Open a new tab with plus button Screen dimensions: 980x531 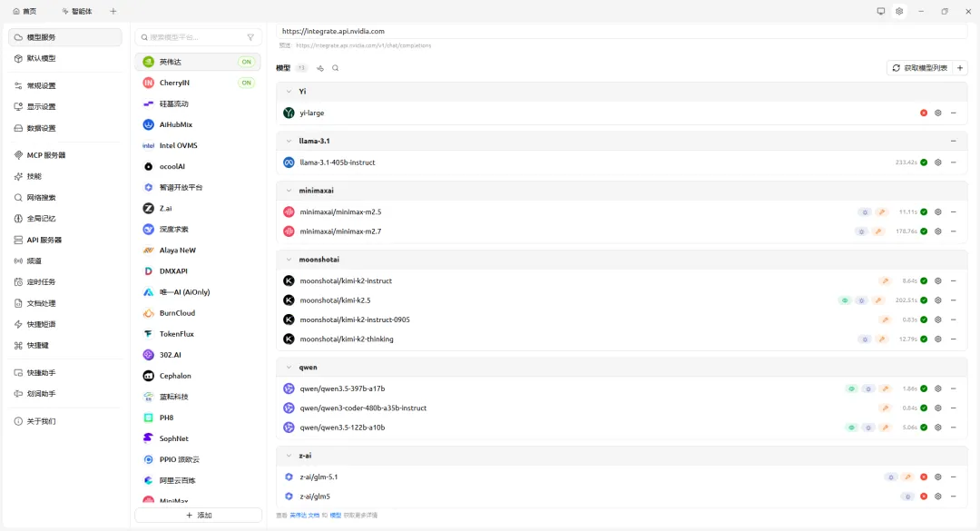(113, 11)
